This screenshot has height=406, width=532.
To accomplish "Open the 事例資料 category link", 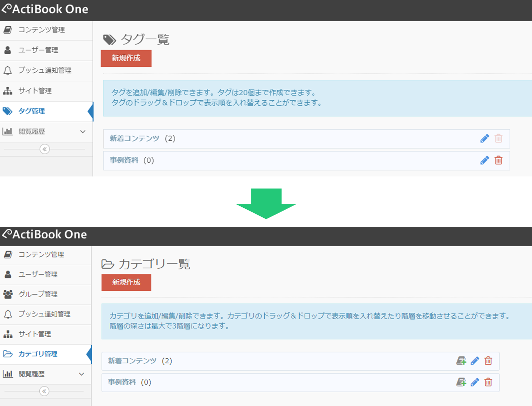I will (121, 382).
